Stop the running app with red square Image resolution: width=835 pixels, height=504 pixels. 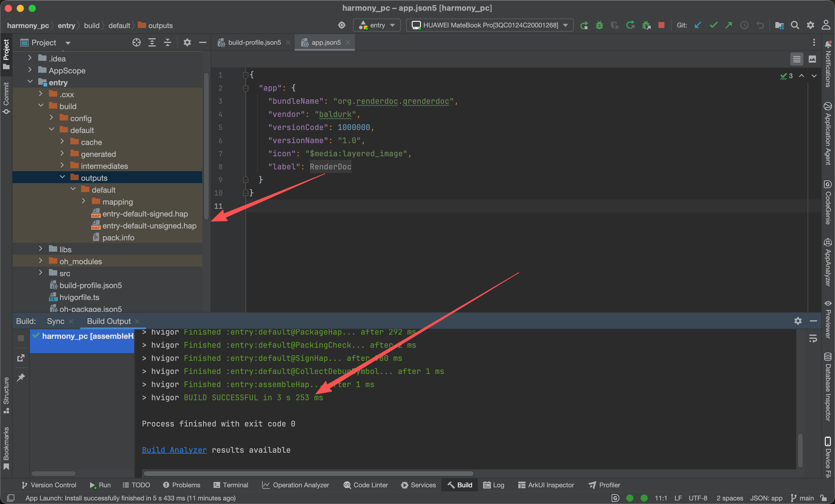coord(661,25)
